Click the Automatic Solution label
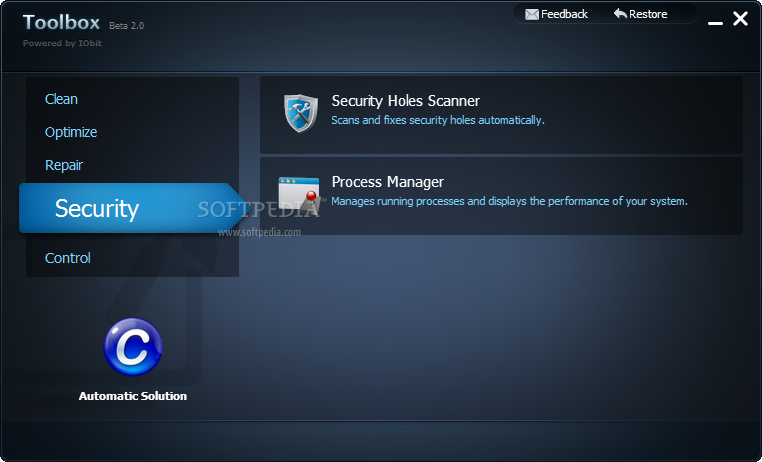Viewport: 762px width, 462px height. pos(133,396)
